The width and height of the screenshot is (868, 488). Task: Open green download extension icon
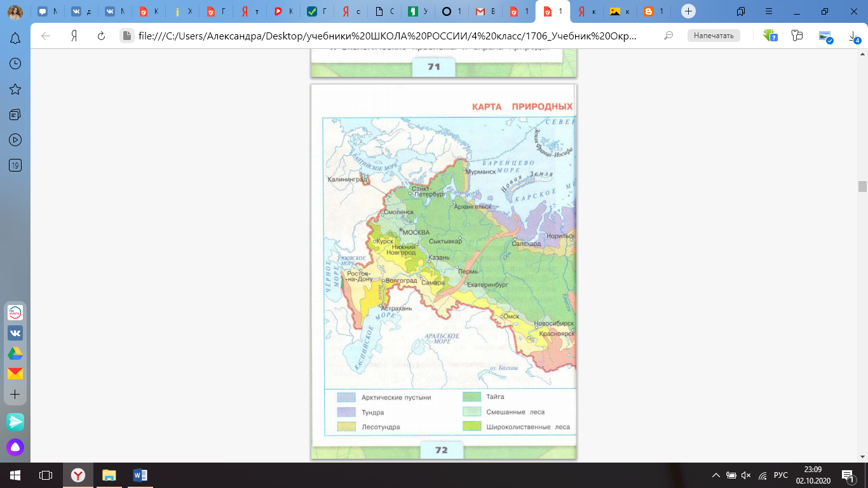pos(770,36)
